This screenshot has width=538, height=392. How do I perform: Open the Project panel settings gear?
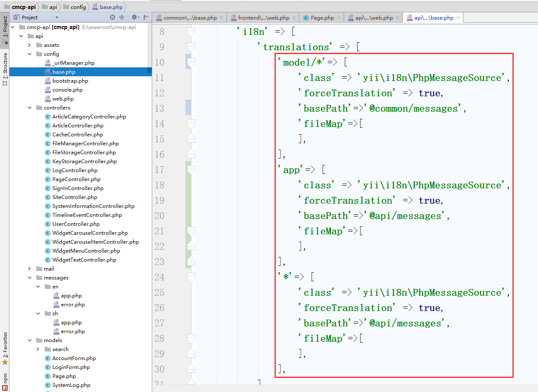click(134, 17)
